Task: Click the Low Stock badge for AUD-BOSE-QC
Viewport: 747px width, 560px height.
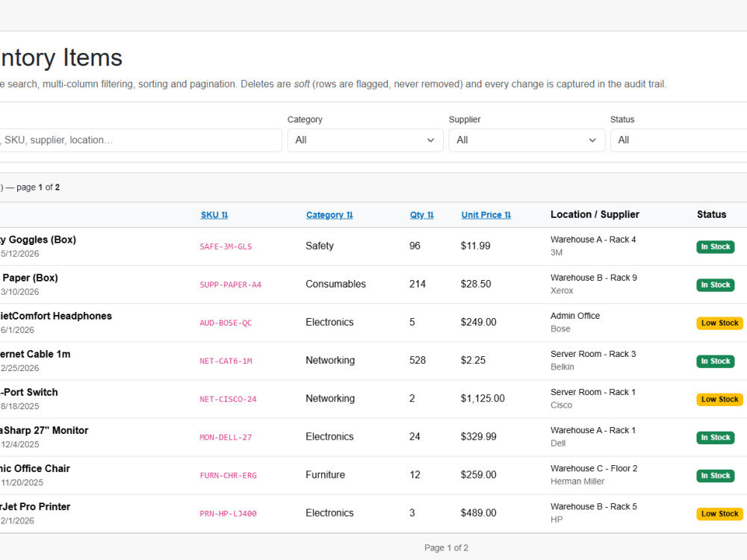Action: (719, 323)
